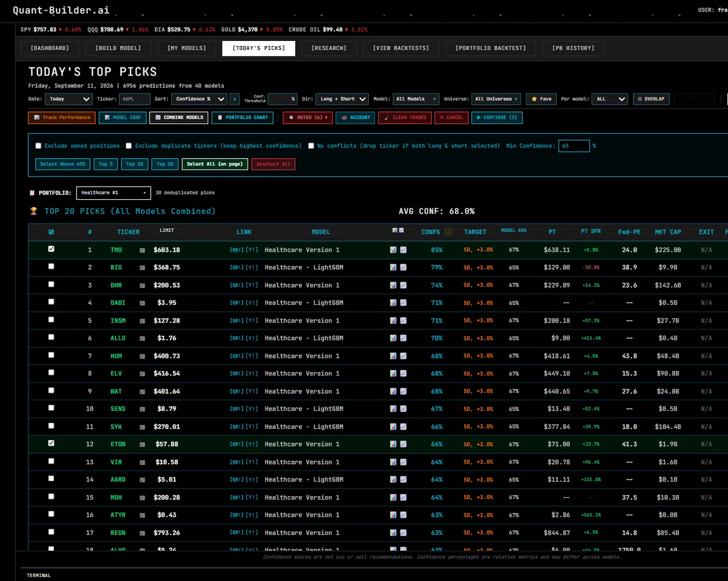Check the BIO row checkbox
The width and height of the screenshot is (728, 581).
[51, 266]
